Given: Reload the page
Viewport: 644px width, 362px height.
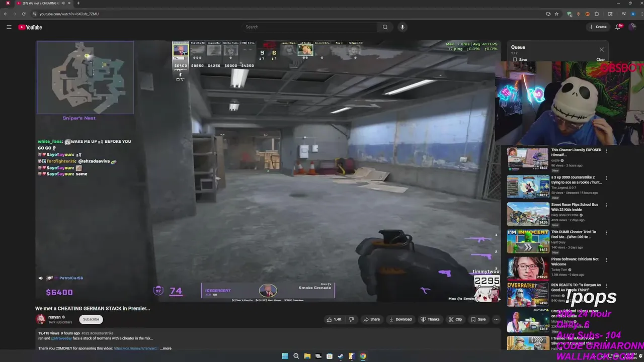Looking at the screenshot, I should (24, 14).
